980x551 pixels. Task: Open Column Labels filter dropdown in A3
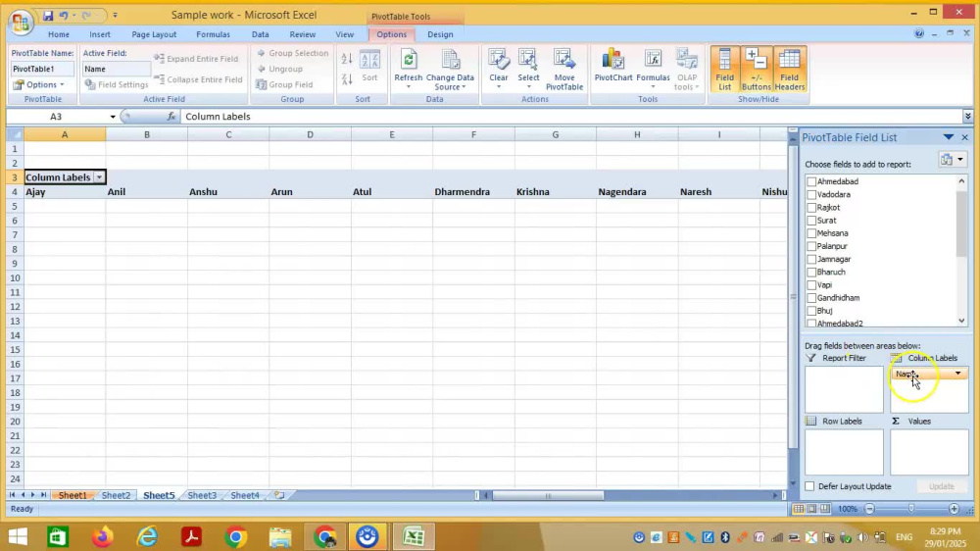[99, 177]
